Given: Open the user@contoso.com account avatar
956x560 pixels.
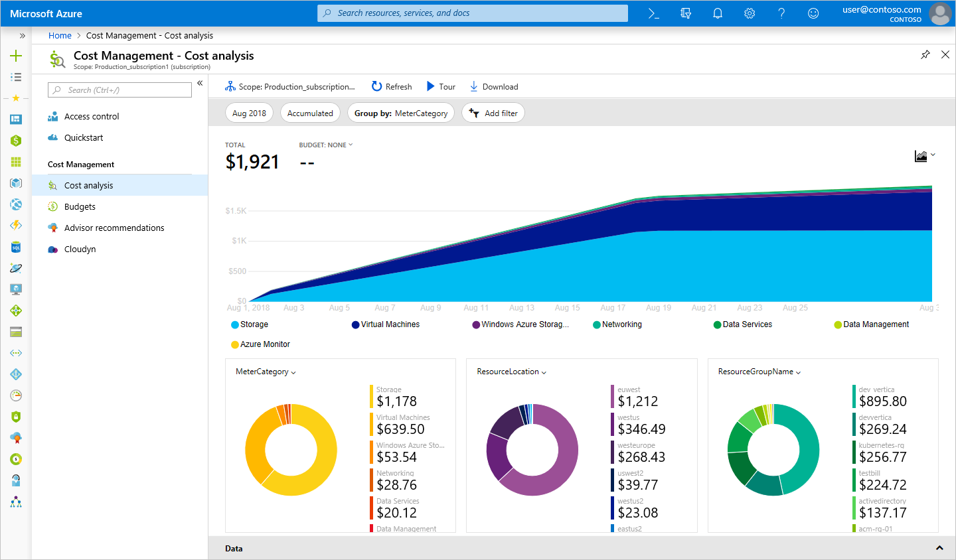Looking at the screenshot, I should (940, 13).
